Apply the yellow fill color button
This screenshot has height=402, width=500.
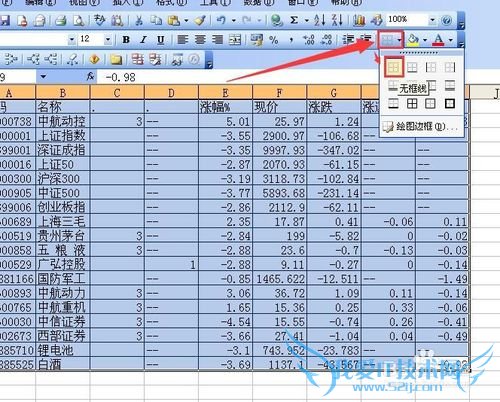[x=414, y=40]
